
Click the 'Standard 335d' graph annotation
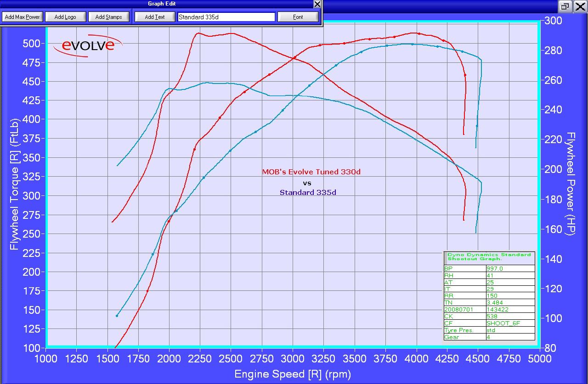[308, 193]
